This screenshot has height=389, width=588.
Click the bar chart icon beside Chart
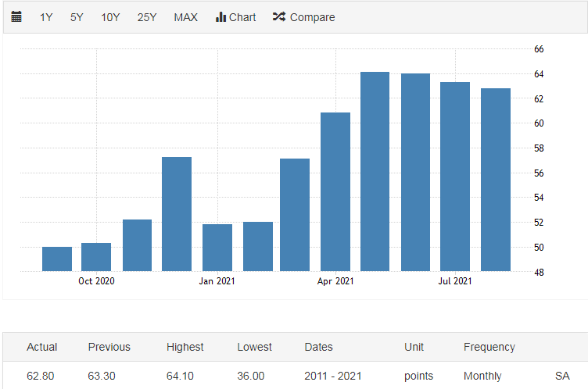point(220,17)
